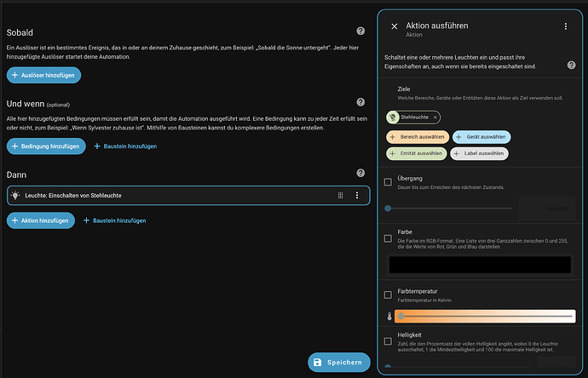Enable the Übergang checkbox
This screenshot has height=378, width=588.
pyautogui.click(x=389, y=181)
